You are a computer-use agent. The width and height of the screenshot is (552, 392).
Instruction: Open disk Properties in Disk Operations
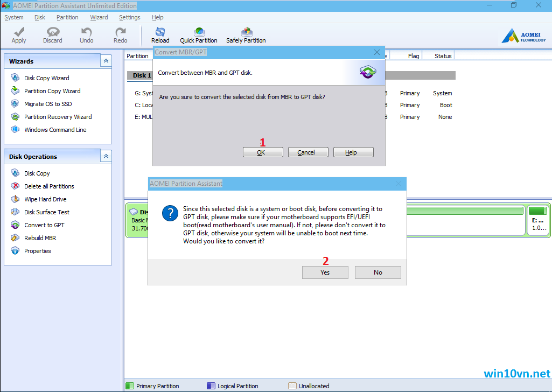pos(37,251)
